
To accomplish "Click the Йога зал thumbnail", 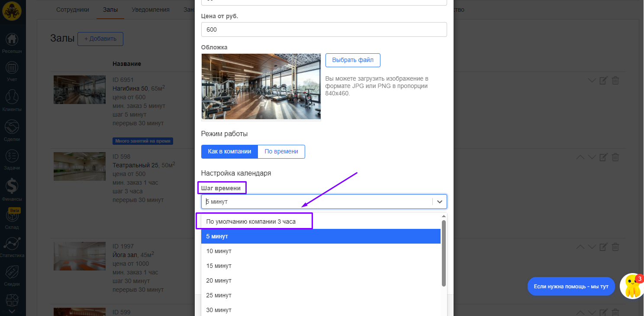I will coord(79,256).
